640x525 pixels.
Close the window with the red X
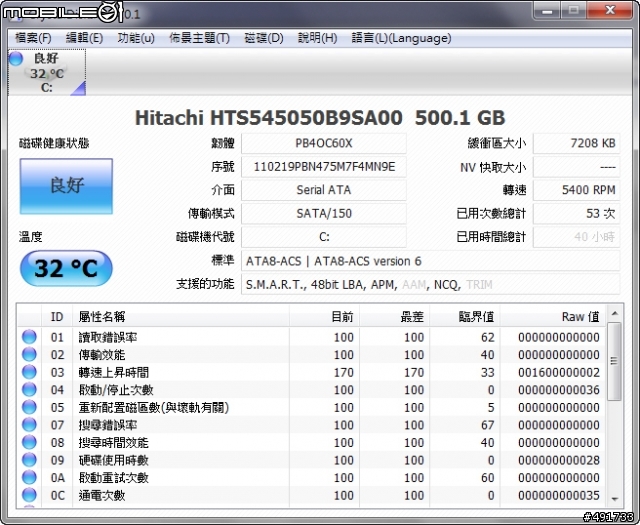pyautogui.click(x=610, y=11)
